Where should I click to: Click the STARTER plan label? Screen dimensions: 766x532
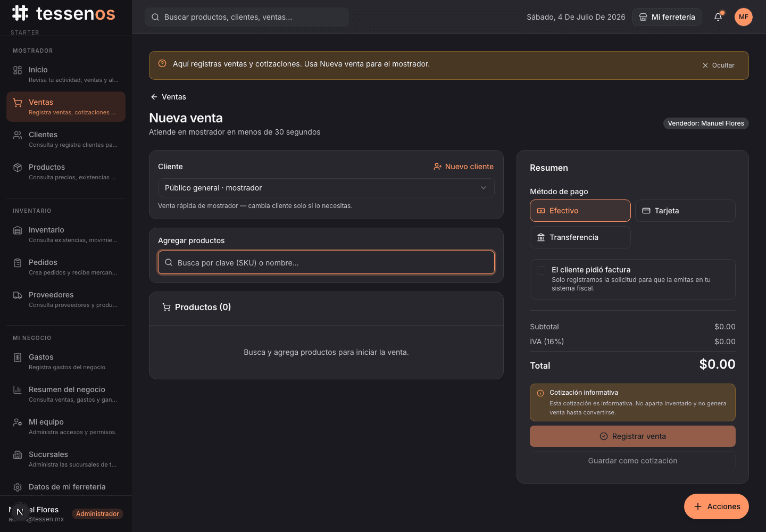25,33
